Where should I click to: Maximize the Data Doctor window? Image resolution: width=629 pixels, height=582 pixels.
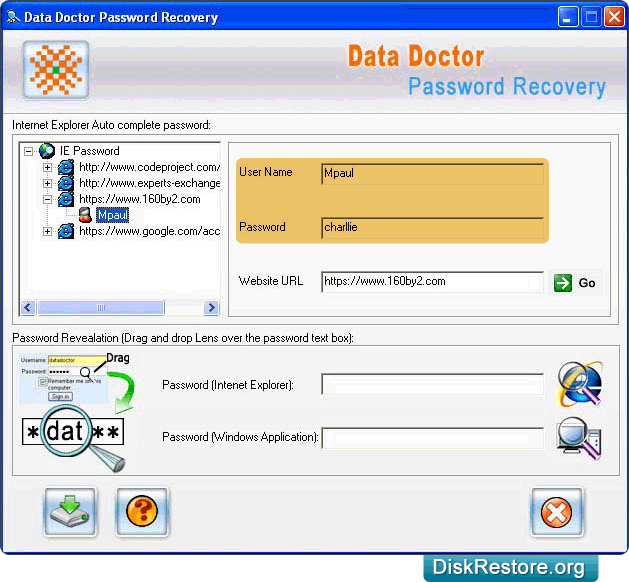click(590, 17)
